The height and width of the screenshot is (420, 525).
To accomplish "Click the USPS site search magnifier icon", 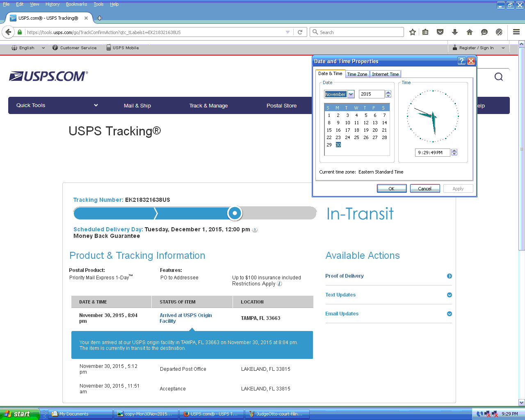I will coord(498,77).
